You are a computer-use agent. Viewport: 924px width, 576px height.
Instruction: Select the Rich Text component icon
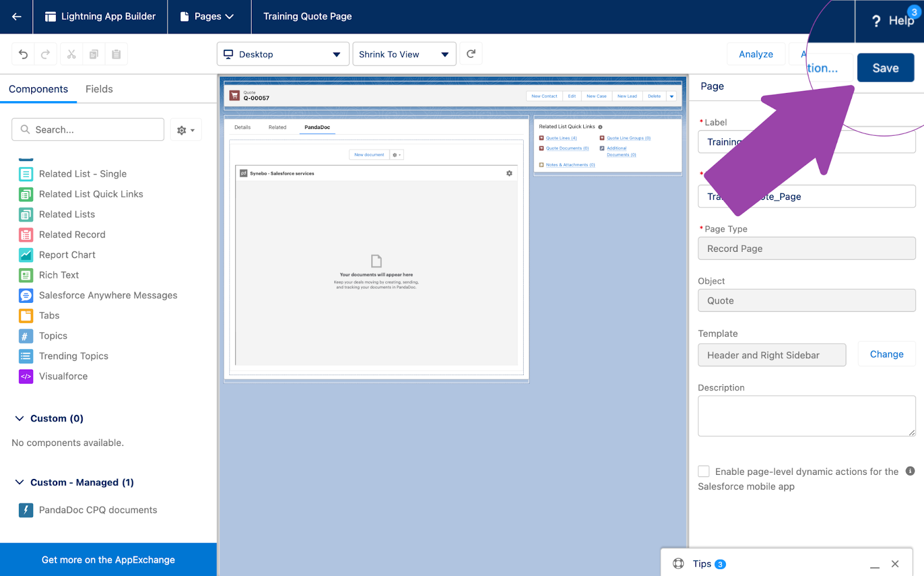pyautogui.click(x=26, y=275)
